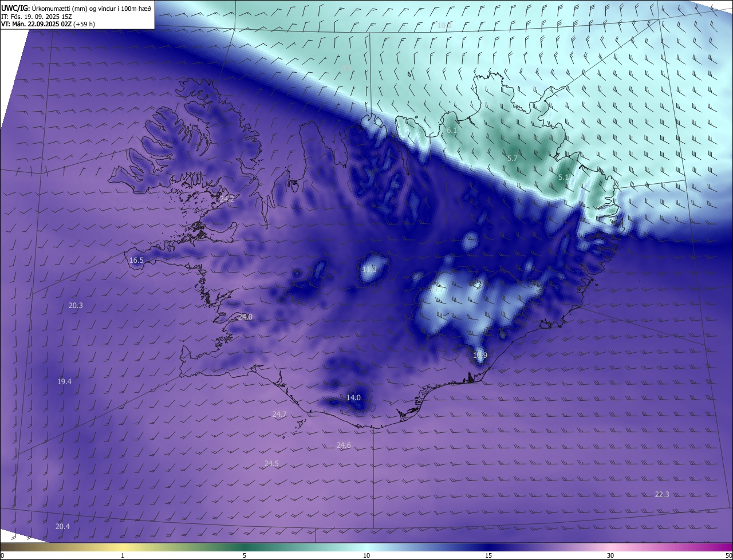733x560 pixels.
Task: Click the 5.1 value label
Action: pyautogui.click(x=563, y=178)
